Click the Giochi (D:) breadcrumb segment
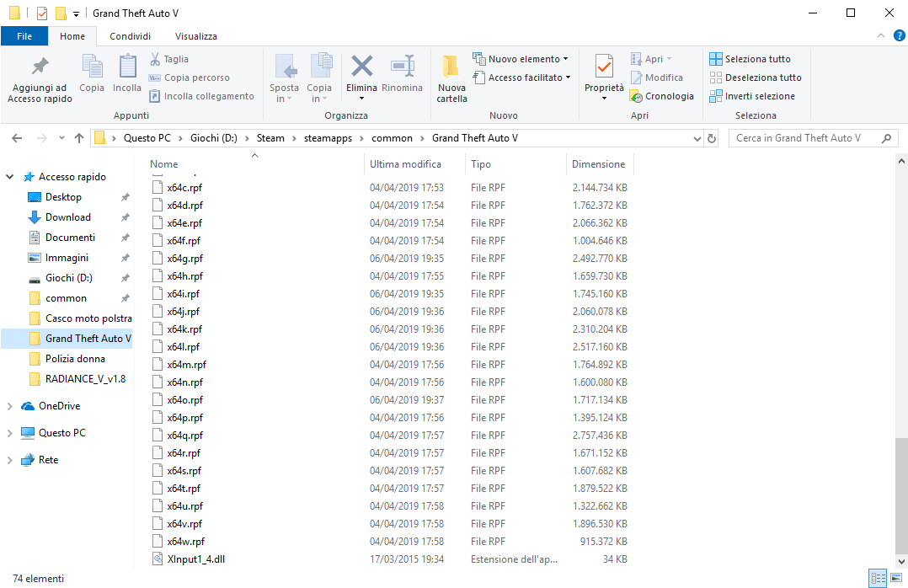This screenshot has width=908, height=588. click(214, 138)
